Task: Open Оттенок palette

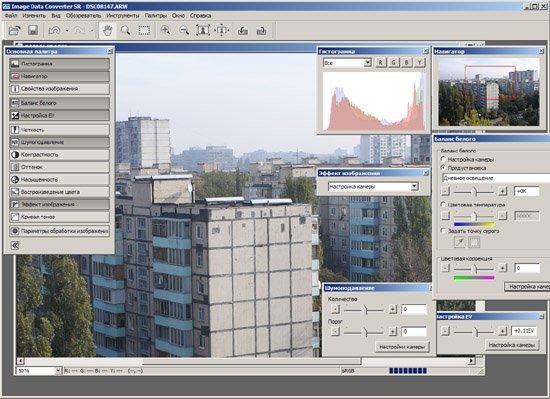Action: pos(60,167)
